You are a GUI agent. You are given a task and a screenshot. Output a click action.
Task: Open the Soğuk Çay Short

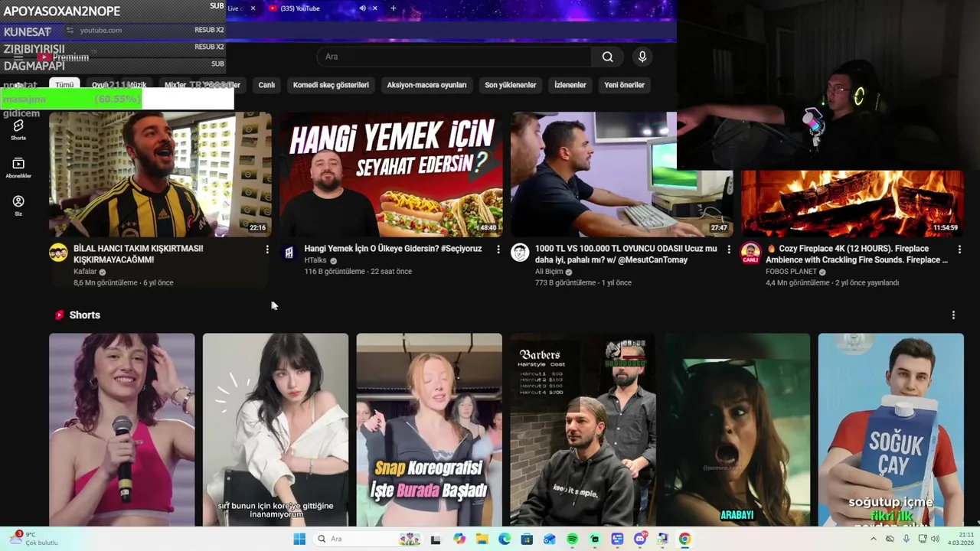tap(890, 429)
